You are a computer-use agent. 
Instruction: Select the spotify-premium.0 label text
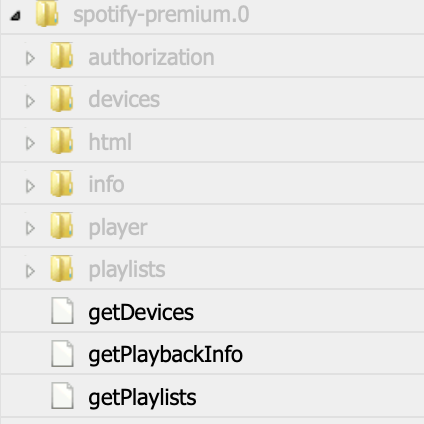161,15
